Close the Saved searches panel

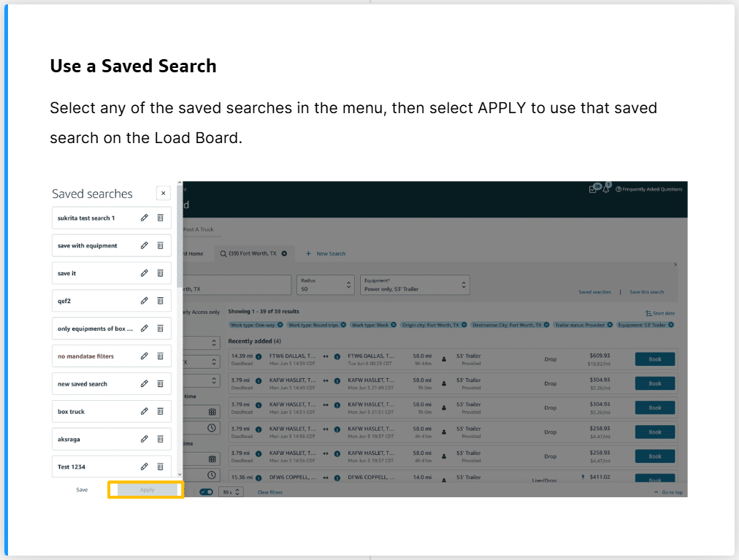click(163, 193)
